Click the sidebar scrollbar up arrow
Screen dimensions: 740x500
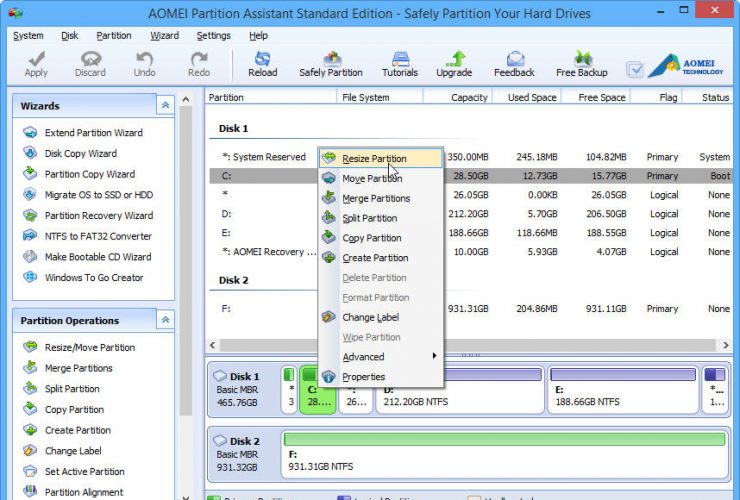tap(186, 100)
